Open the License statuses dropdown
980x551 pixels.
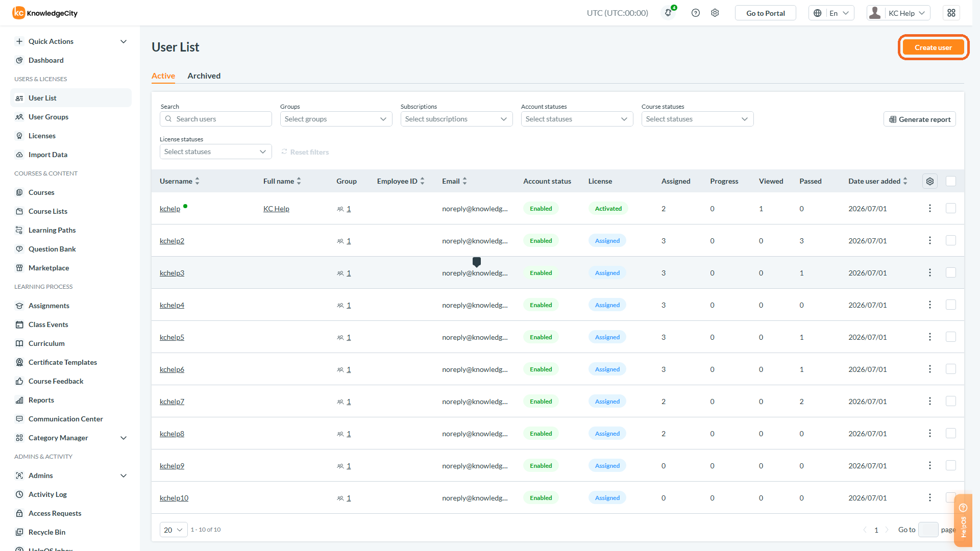pyautogui.click(x=215, y=152)
